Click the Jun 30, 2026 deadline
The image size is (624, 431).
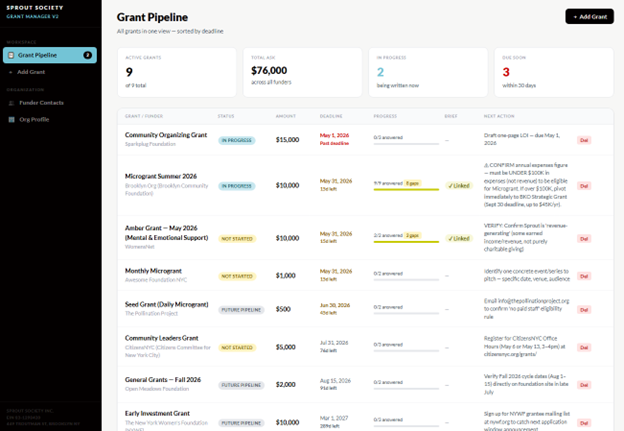click(x=335, y=305)
